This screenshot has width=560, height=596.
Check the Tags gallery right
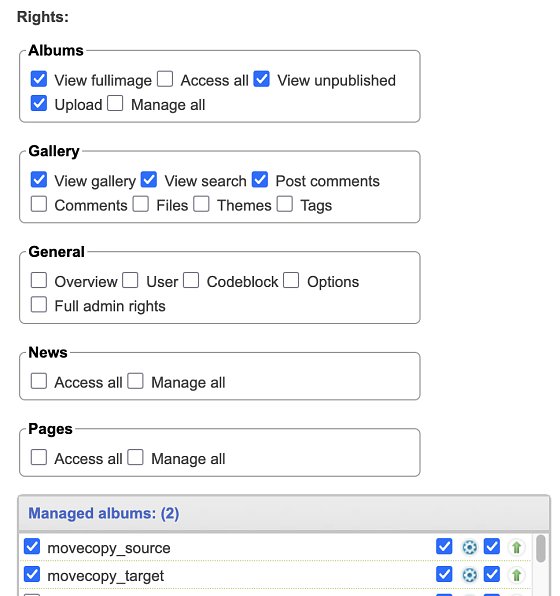point(285,204)
